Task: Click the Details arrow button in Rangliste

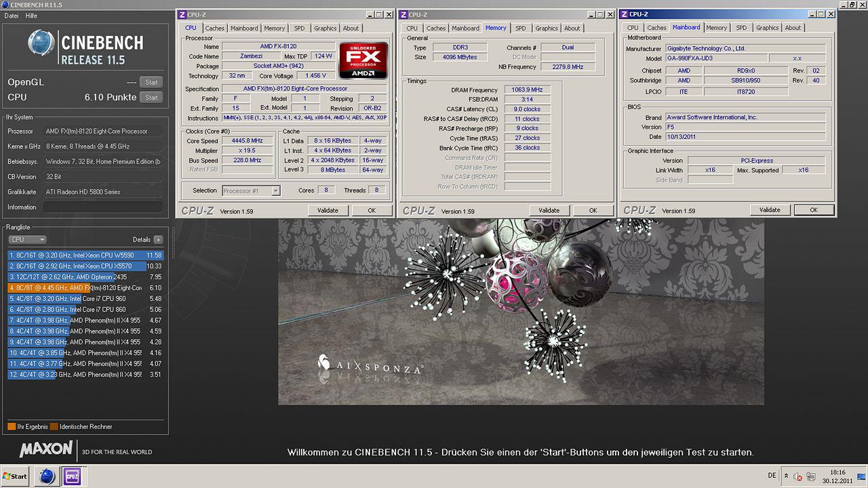Action: click(x=158, y=239)
